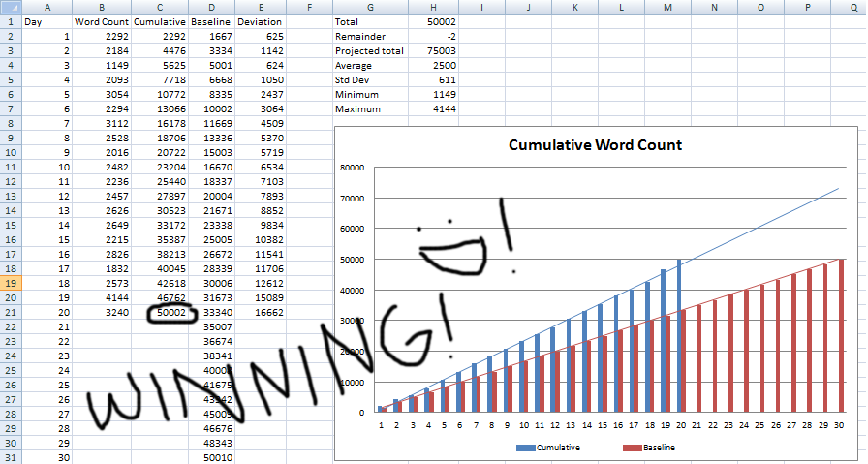This screenshot has height=464, width=868.
Task: Click the 'Cumulative' header cell in column C
Action: pyautogui.click(x=160, y=22)
